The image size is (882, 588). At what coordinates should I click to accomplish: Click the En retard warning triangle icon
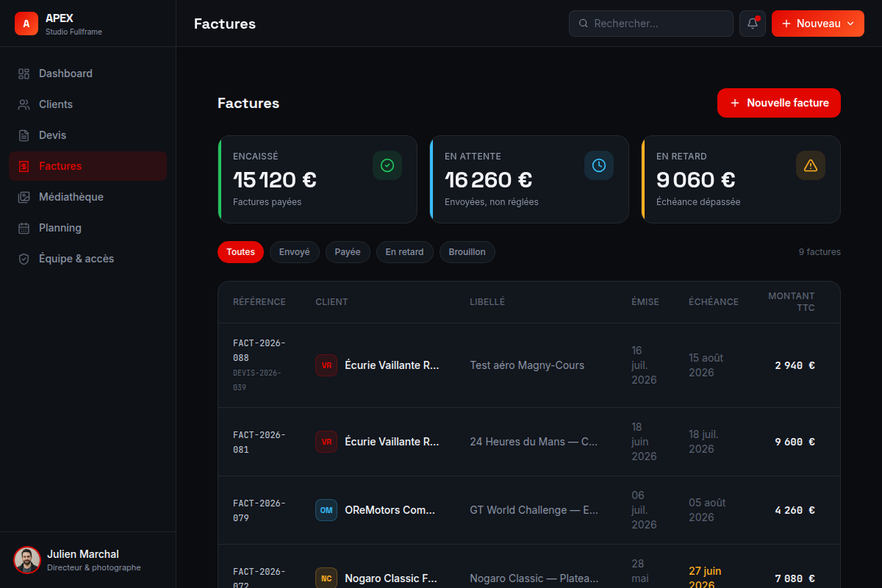[x=811, y=165]
